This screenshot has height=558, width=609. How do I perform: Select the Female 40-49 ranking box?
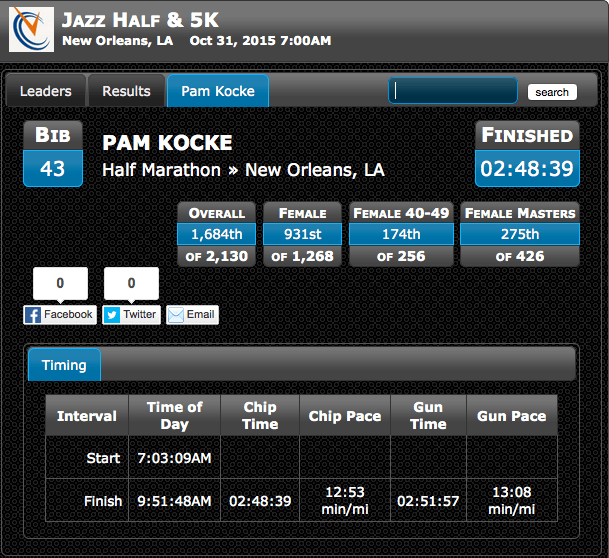400,235
